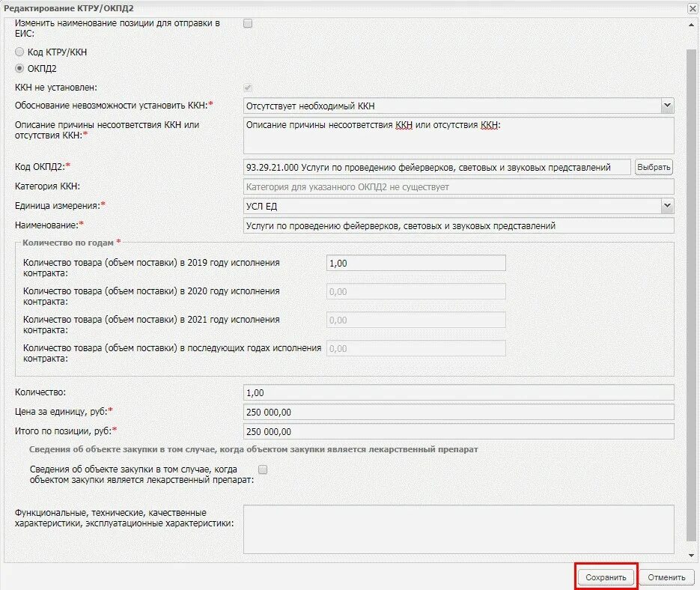
Task: Click the 'Категория ККН' field
Action: point(458,186)
